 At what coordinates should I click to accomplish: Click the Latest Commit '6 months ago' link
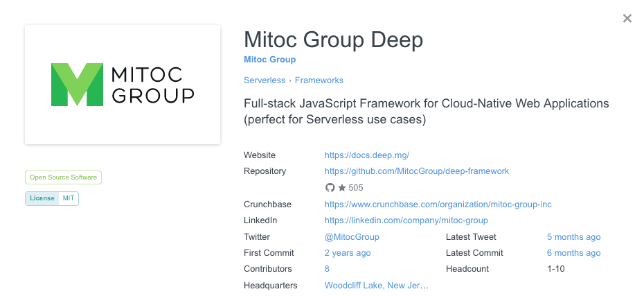(573, 253)
